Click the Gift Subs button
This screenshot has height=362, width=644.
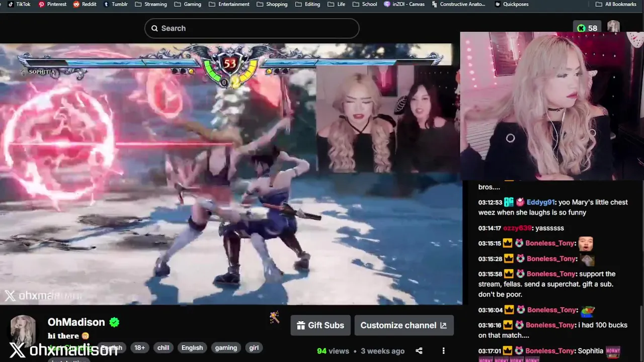pyautogui.click(x=320, y=325)
